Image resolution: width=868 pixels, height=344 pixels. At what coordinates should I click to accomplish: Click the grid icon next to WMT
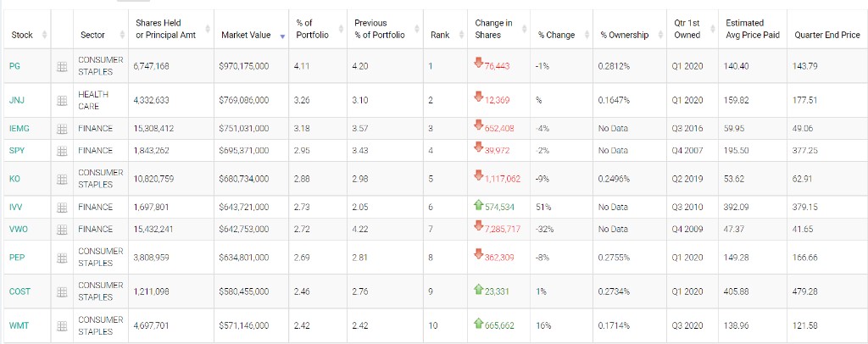[62, 325]
